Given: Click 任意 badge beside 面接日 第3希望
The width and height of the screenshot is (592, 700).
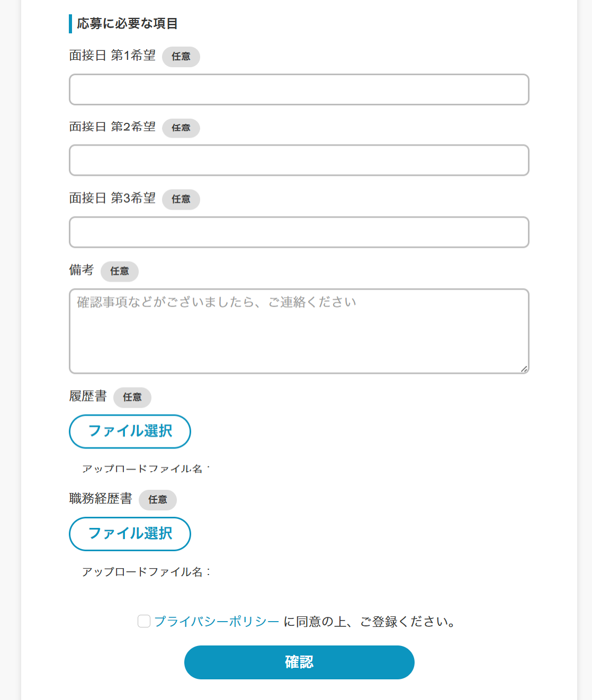Looking at the screenshot, I should [x=181, y=200].
